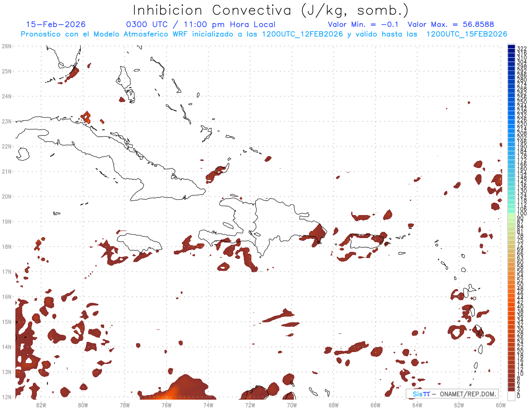The width and height of the screenshot is (532, 411).
Task: Click the 18N latitude label
Action: click(x=7, y=247)
